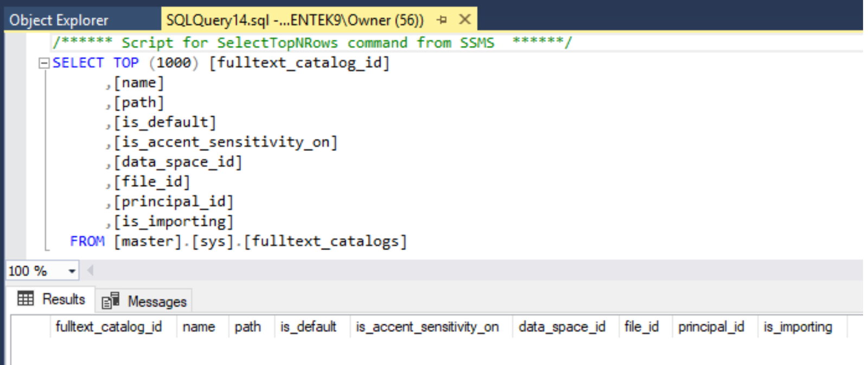
Task: Open the Messages tab
Action: coord(144,301)
